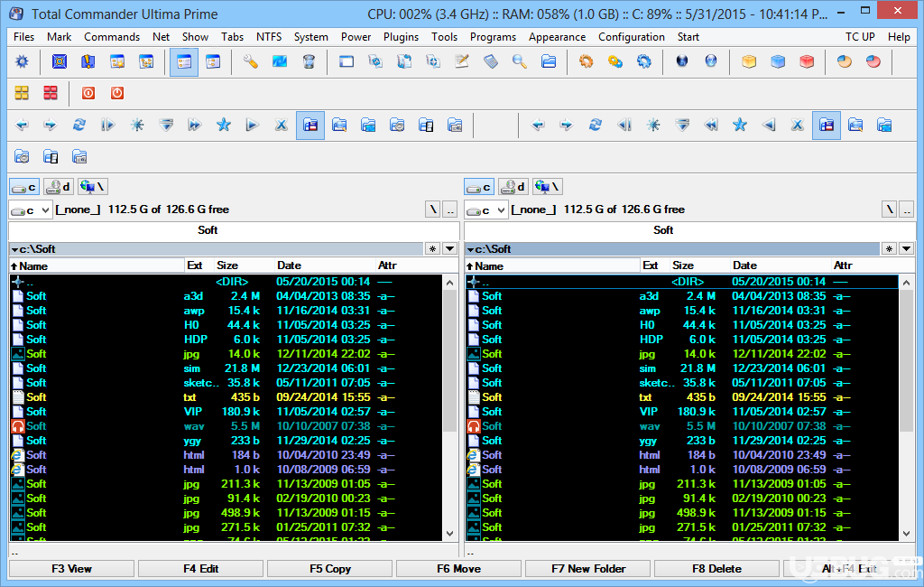Open the calculator toolbar icon
The image size is (924, 587).
point(490,61)
